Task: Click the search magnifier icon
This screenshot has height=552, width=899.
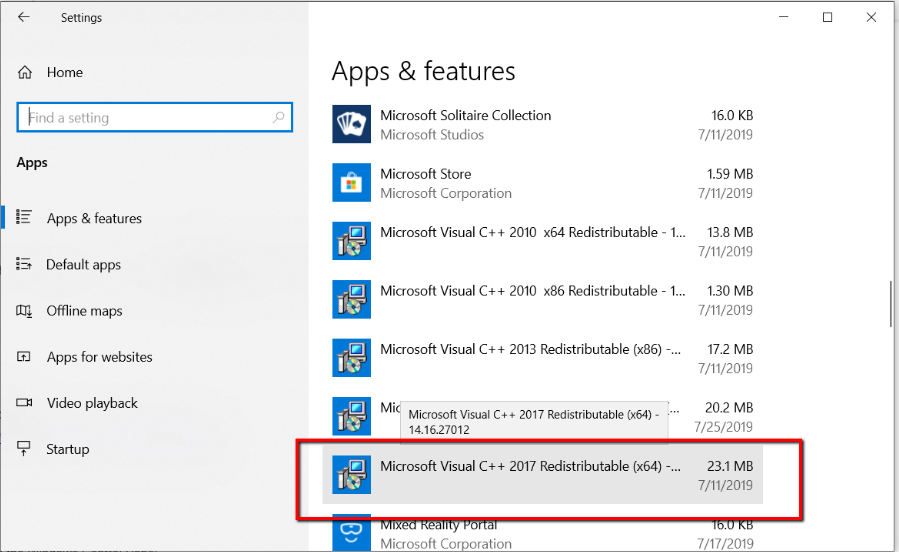Action: coord(279,118)
